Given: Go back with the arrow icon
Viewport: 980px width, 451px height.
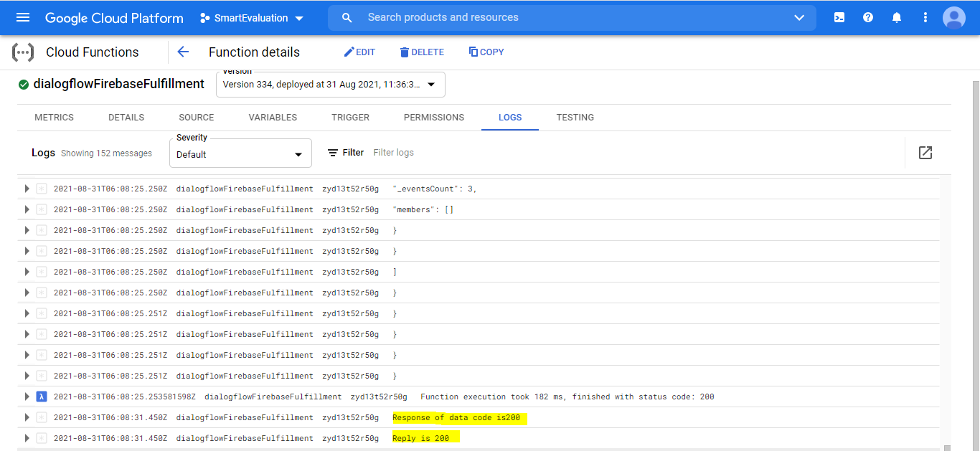Looking at the screenshot, I should (x=183, y=52).
